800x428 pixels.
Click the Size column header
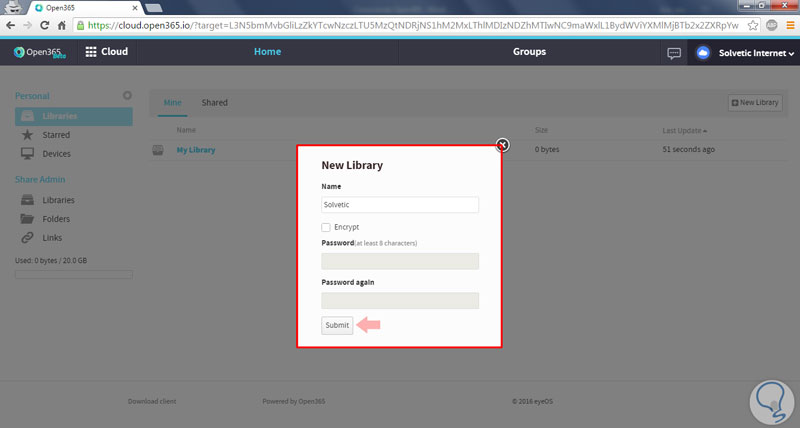tap(541, 130)
